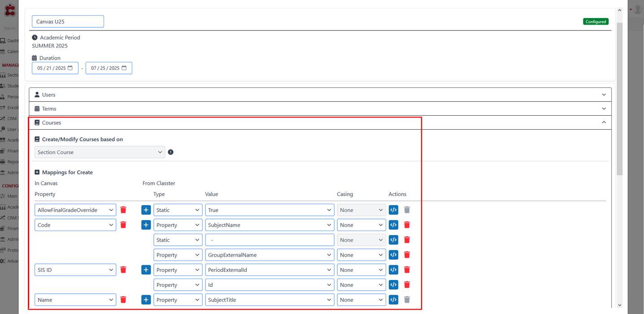Open Section Course dropdown
Screen dimensions: 644x314
[100, 152]
